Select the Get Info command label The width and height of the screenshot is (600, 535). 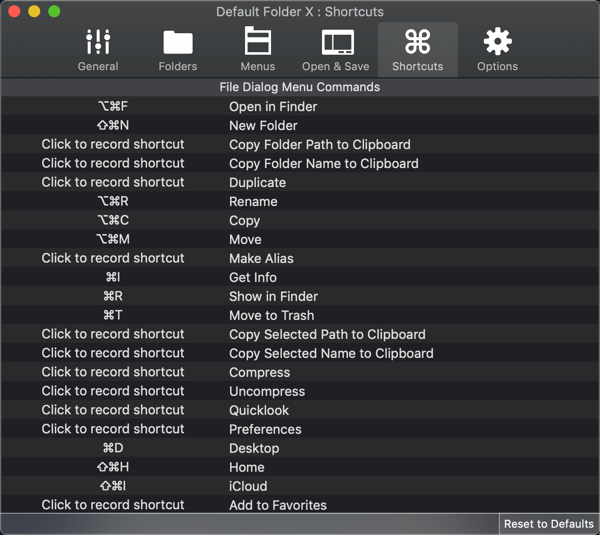253,277
